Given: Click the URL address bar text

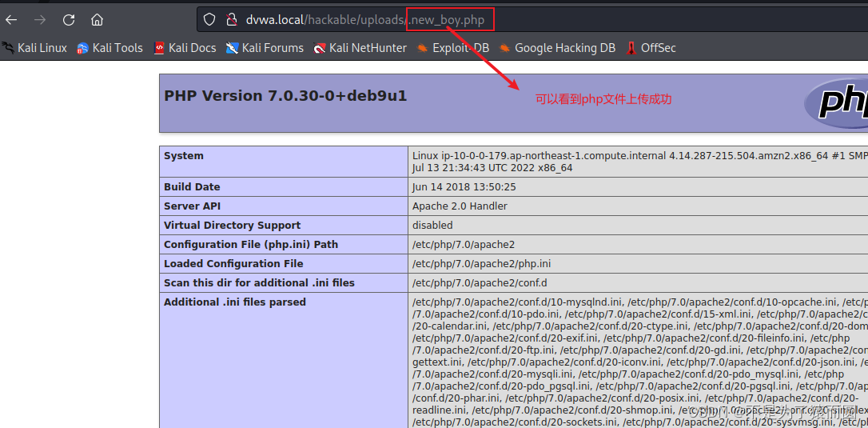Looking at the screenshot, I should tap(365, 20).
